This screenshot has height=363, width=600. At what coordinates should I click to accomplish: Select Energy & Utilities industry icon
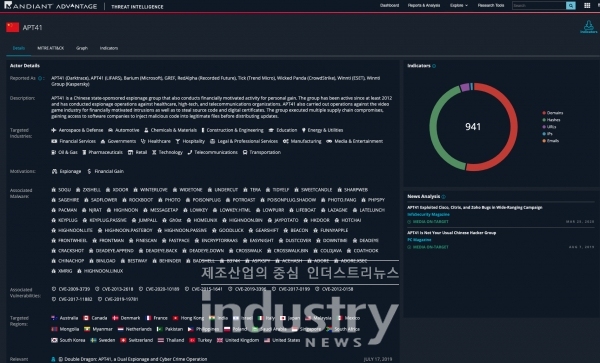coord(304,130)
